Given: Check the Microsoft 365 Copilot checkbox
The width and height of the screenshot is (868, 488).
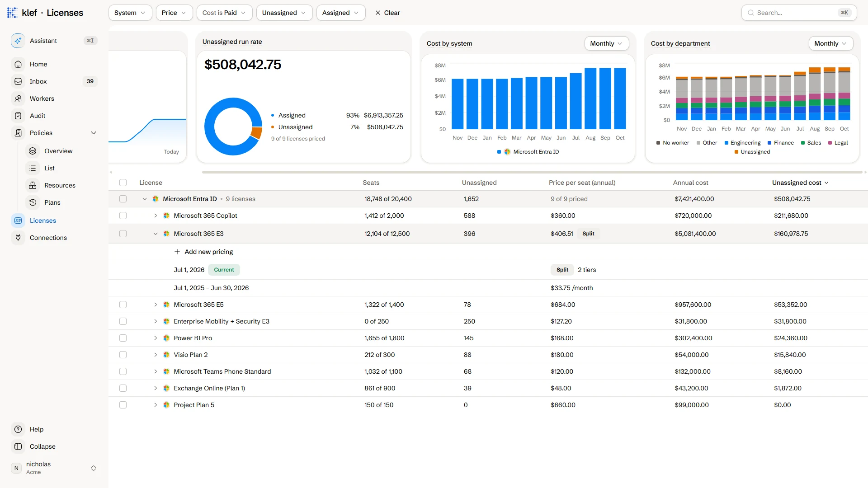Looking at the screenshot, I should click(123, 216).
